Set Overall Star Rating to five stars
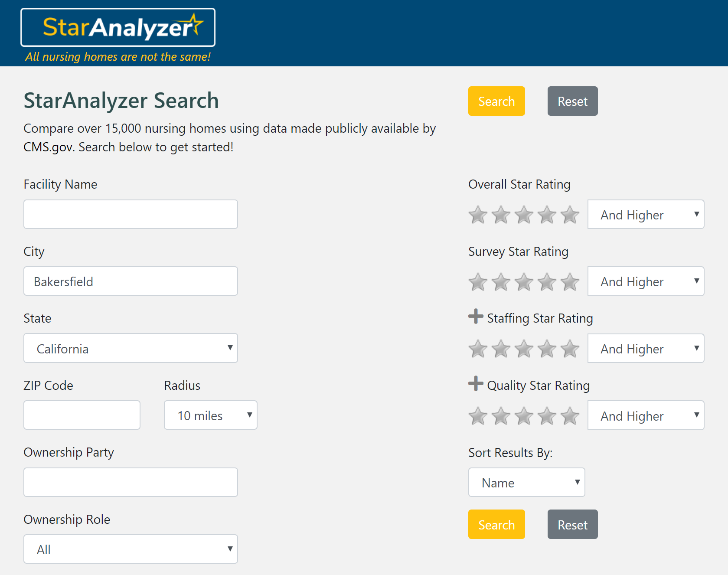 coord(570,215)
